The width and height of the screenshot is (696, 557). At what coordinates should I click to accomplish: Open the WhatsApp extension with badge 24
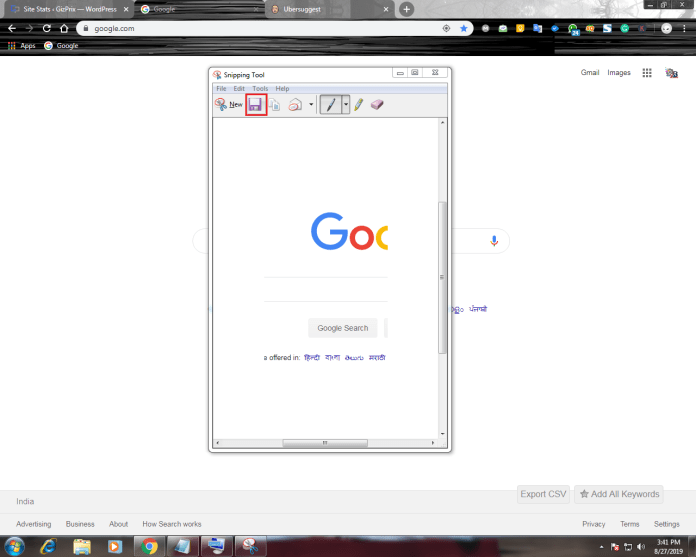(573, 29)
